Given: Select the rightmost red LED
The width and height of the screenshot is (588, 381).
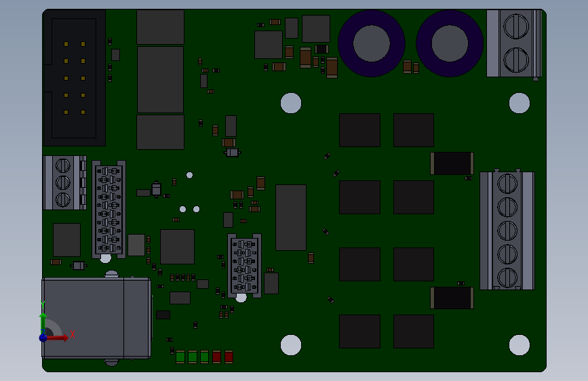Looking at the screenshot, I should (x=229, y=357).
